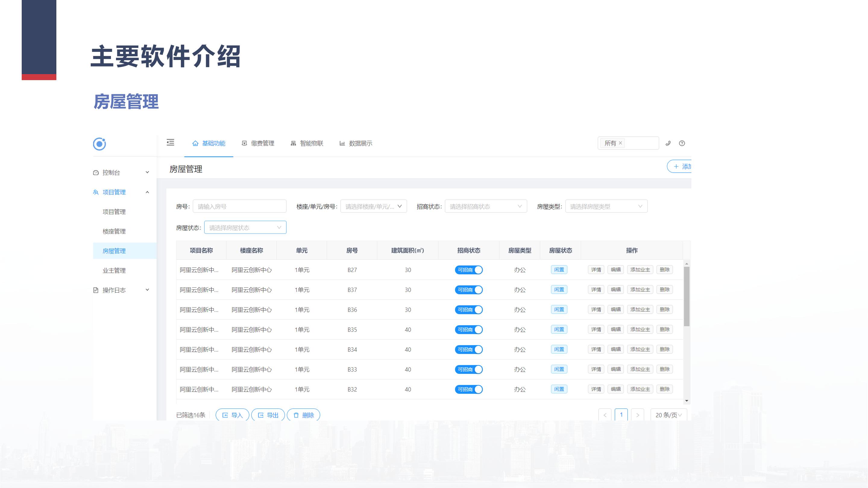
Task: Toggle 可招商 switch for room B35
Action: tap(469, 330)
